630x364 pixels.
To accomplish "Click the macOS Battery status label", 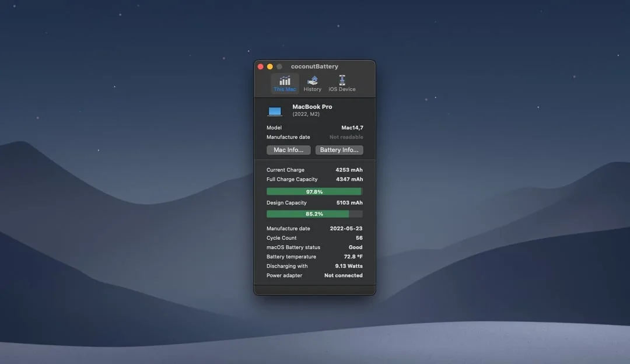I will tap(293, 247).
